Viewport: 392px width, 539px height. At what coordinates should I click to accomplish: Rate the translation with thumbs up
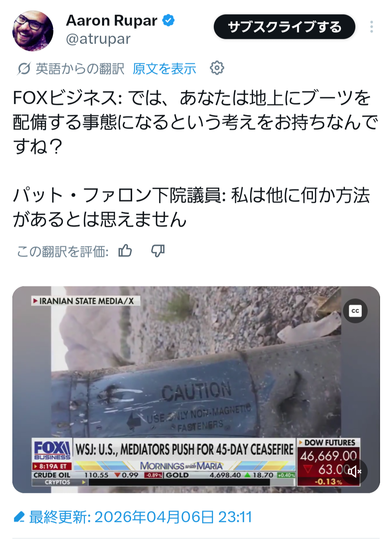pyautogui.click(x=125, y=250)
